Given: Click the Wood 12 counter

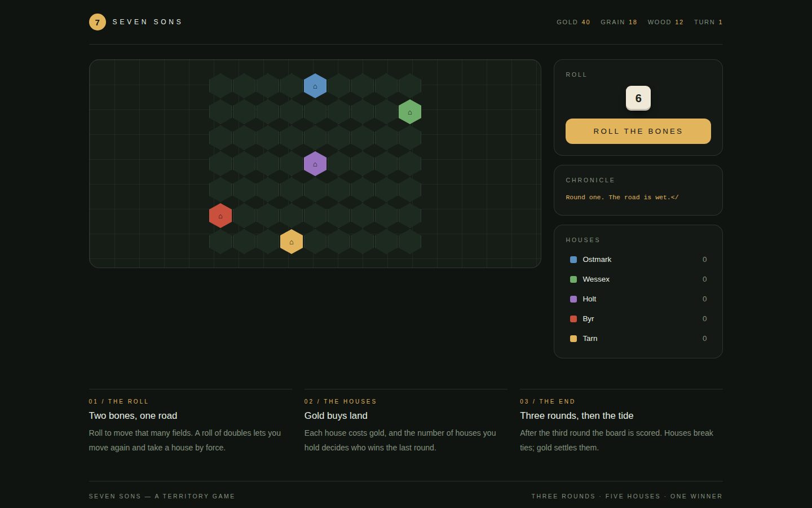Looking at the screenshot, I should [665, 22].
